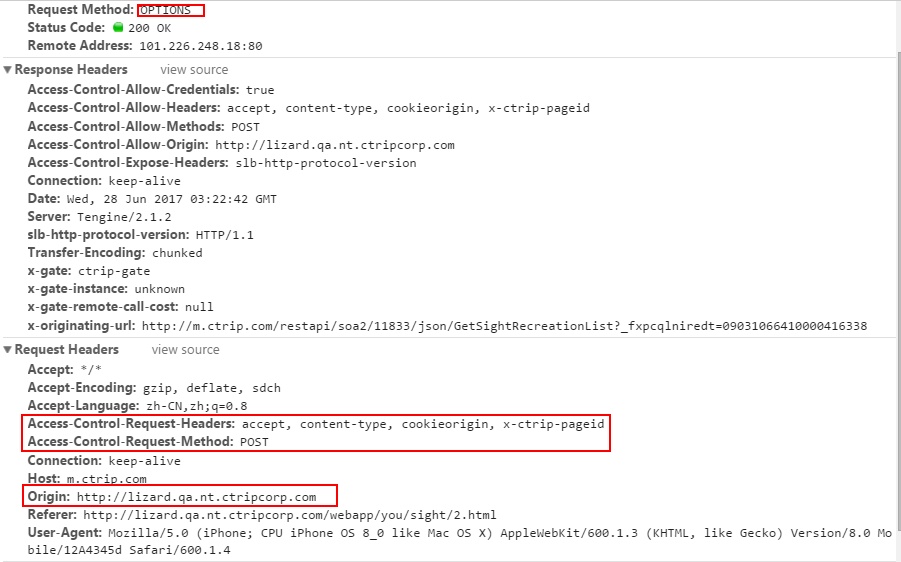The width and height of the screenshot is (901, 562).
Task: Click the OPTIONS request method value
Action: click(x=165, y=10)
